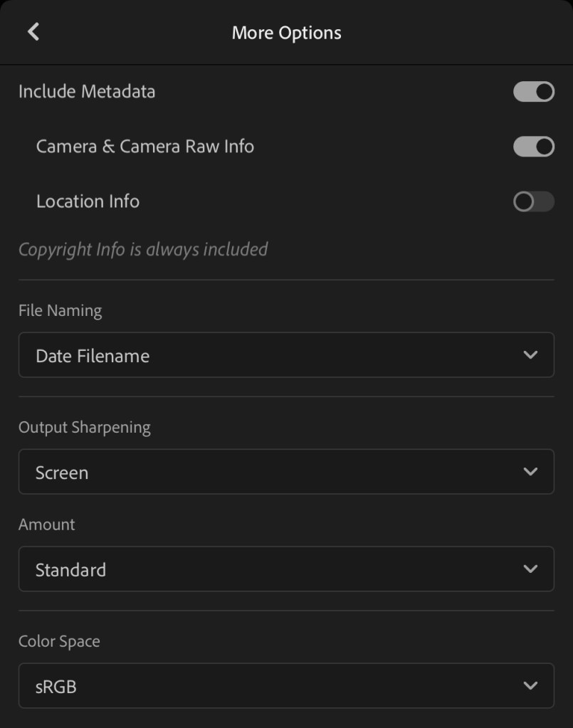Open the Standard amount dropdown
This screenshot has width=573, height=728.
click(285, 569)
